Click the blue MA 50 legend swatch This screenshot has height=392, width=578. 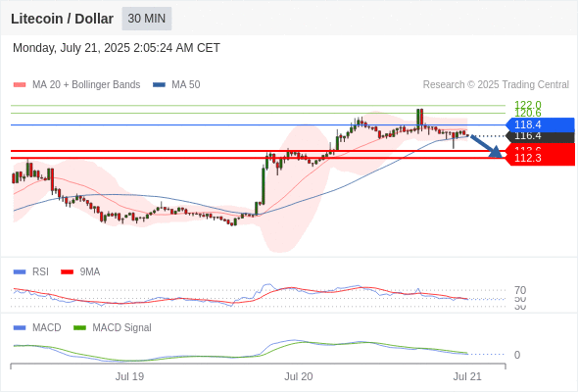click(x=159, y=85)
